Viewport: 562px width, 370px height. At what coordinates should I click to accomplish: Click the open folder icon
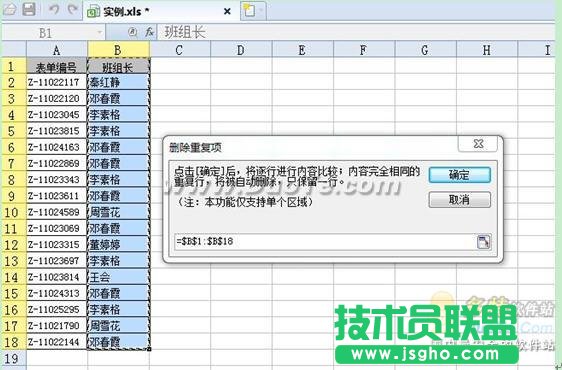[9, 9]
